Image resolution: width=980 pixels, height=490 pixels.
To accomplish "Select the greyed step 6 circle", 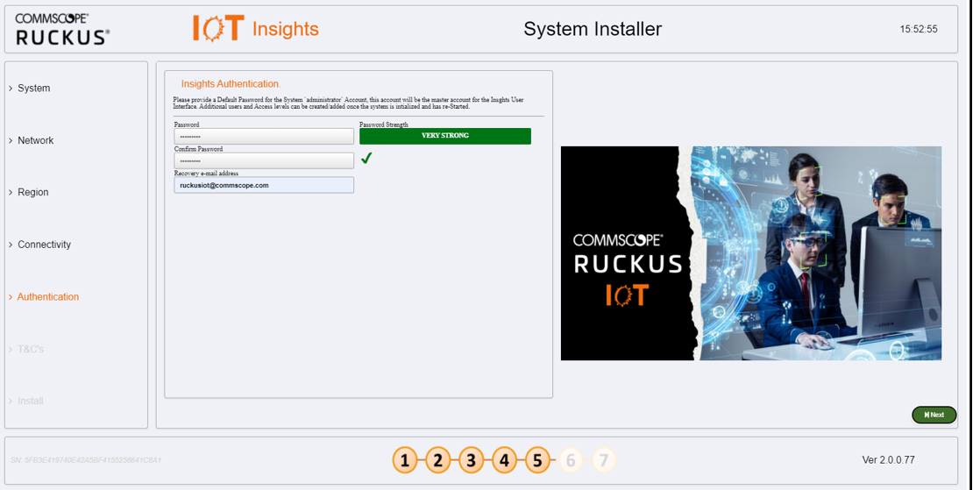I will pos(570,460).
